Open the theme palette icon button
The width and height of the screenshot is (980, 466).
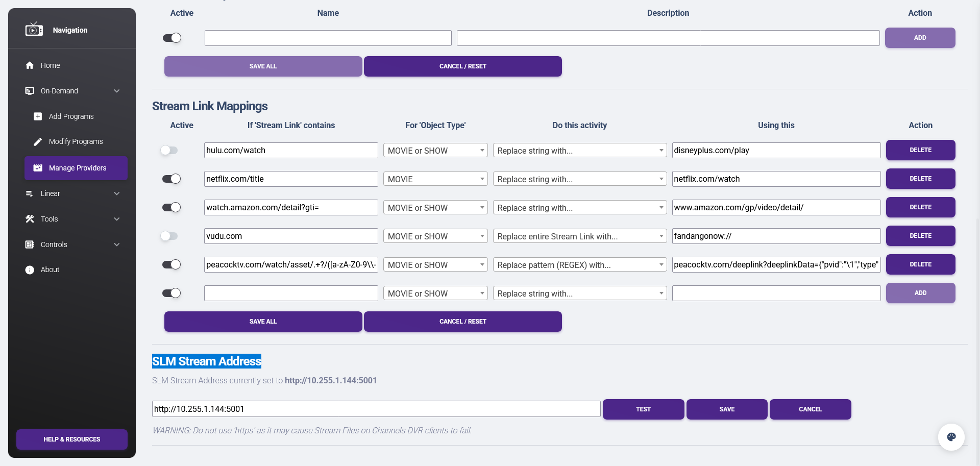(951, 437)
